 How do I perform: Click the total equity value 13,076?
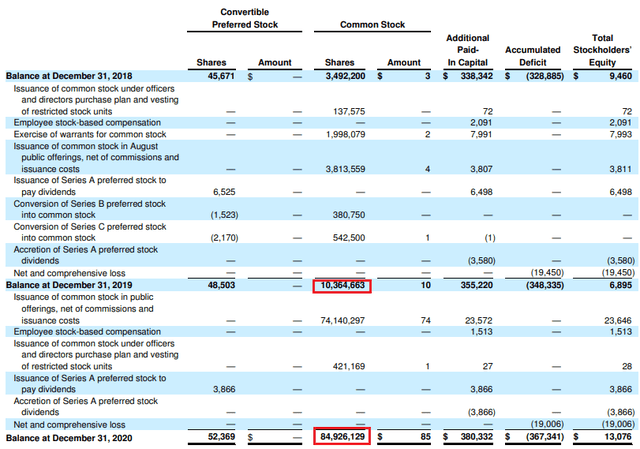pyautogui.click(x=618, y=437)
